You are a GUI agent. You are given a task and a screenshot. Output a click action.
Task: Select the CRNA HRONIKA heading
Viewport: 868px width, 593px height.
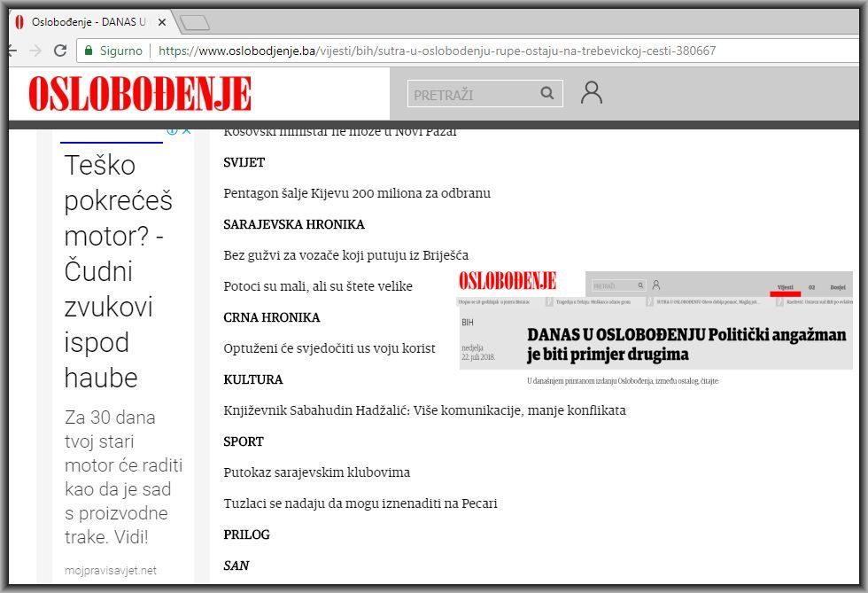tap(272, 317)
